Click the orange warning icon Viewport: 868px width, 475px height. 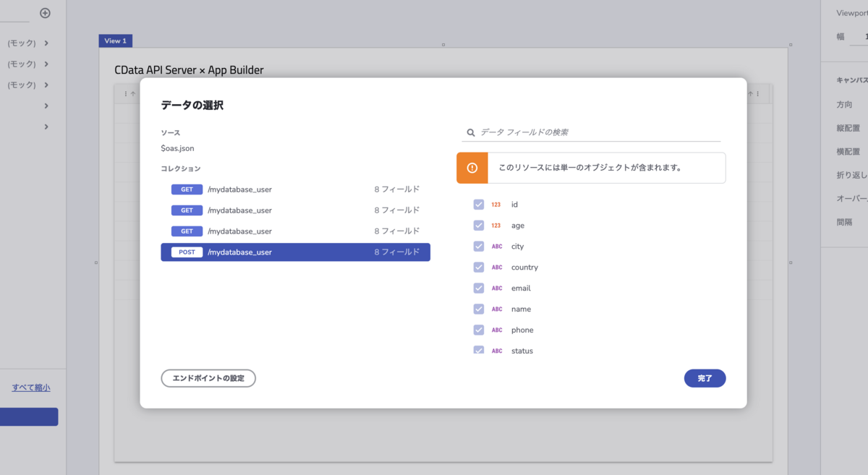pyautogui.click(x=472, y=168)
